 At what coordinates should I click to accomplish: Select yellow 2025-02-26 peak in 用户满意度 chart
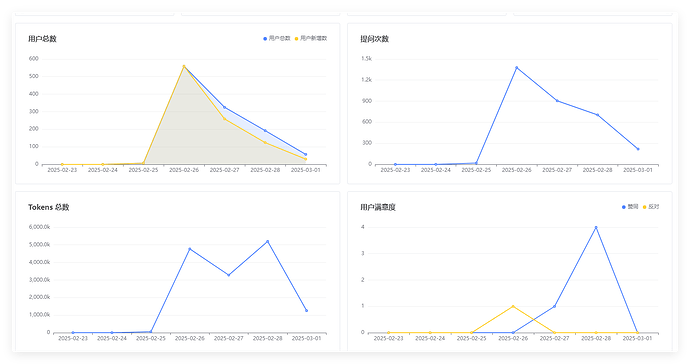click(513, 306)
